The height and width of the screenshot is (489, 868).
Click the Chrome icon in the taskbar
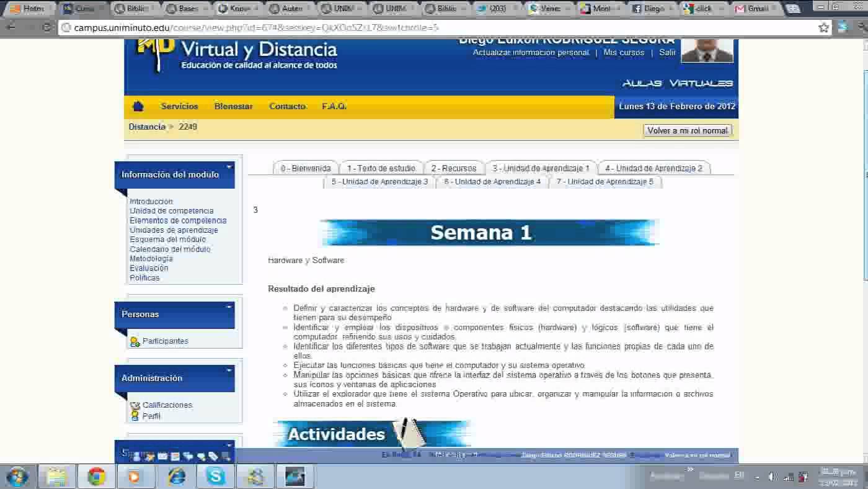tap(96, 477)
